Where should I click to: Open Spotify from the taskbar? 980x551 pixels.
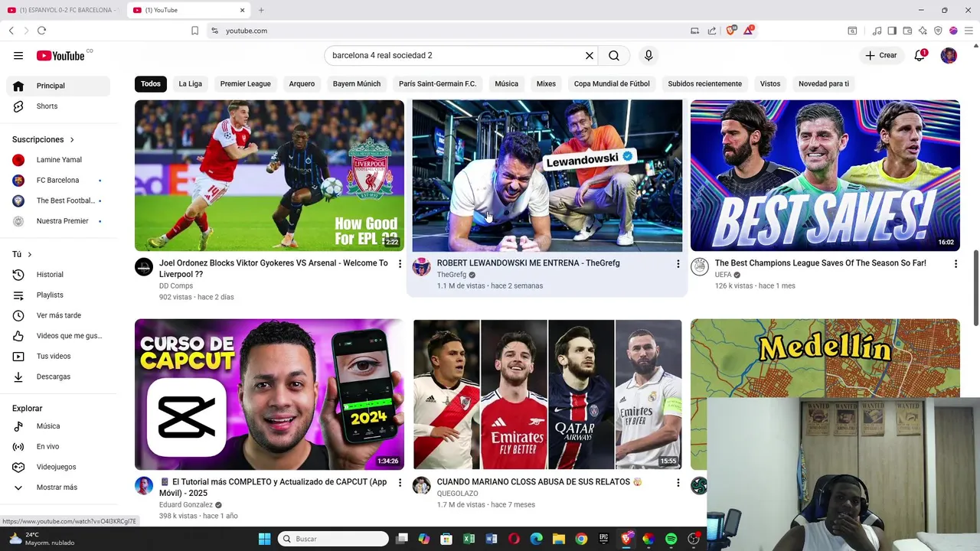(671, 539)
